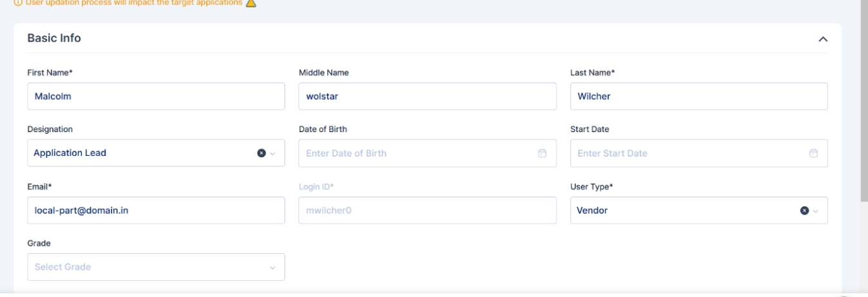868x297 pixels.
Task: Collapse the Basic Info section
Action: tap(822, 39)
